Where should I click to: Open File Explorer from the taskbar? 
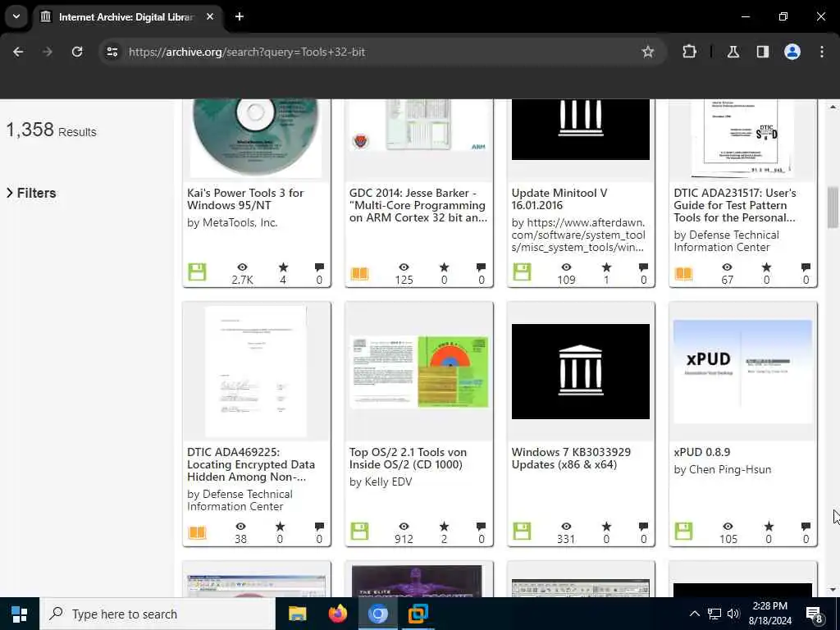pyautogui.click(x=297, y=614)
